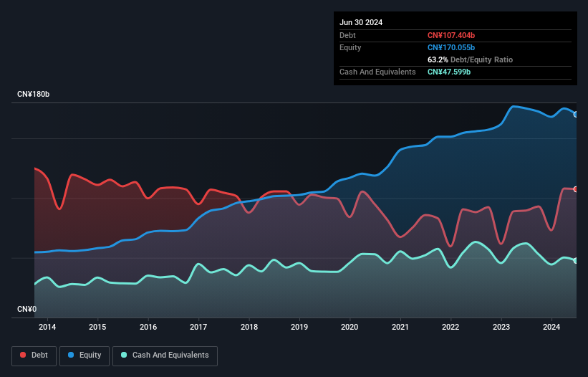
Task: Click the blue Equity endpoint marker
Action: pos(576,115)
